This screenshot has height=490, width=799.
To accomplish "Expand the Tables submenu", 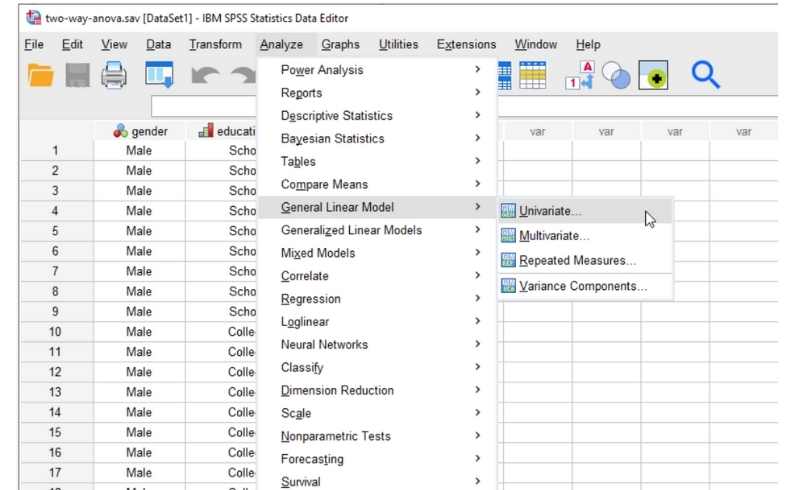I will click(378, 161).
